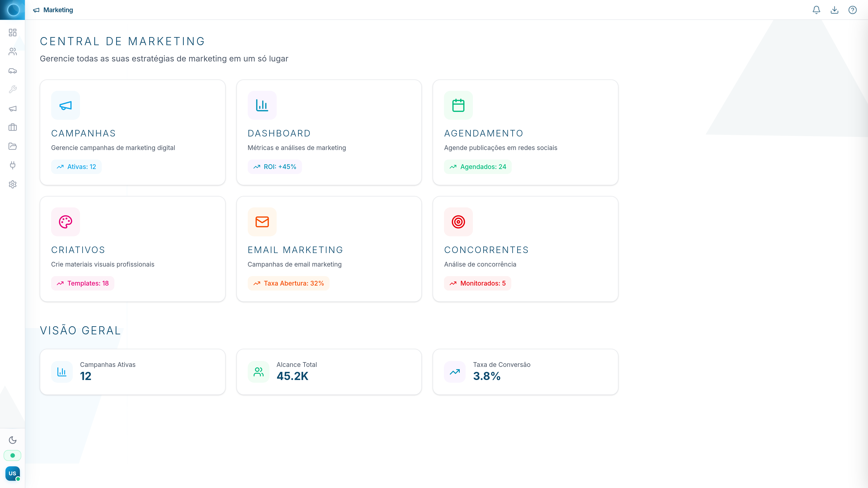Toggle the green online status indicator
Screen dimensions: 868x488
[12, 455]
